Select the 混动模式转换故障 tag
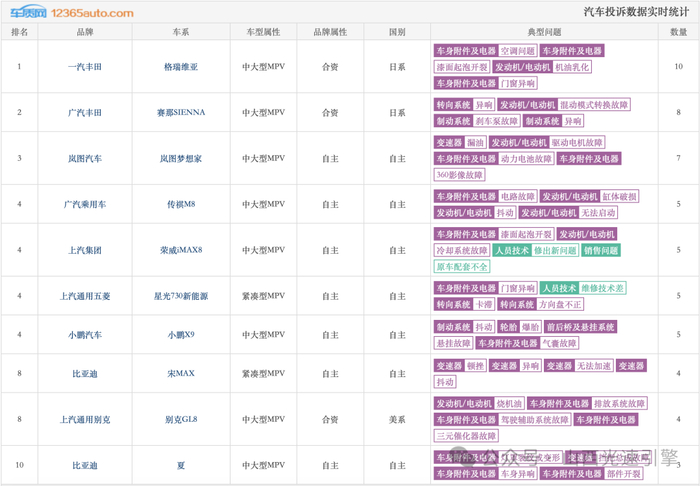 pyautogui.click(x=594, y=105)
